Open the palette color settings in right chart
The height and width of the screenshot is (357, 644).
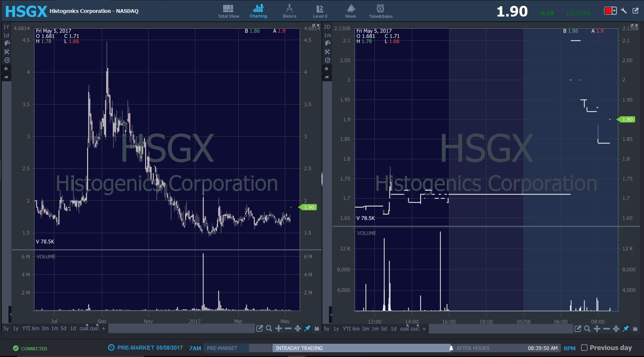(328, 43)
